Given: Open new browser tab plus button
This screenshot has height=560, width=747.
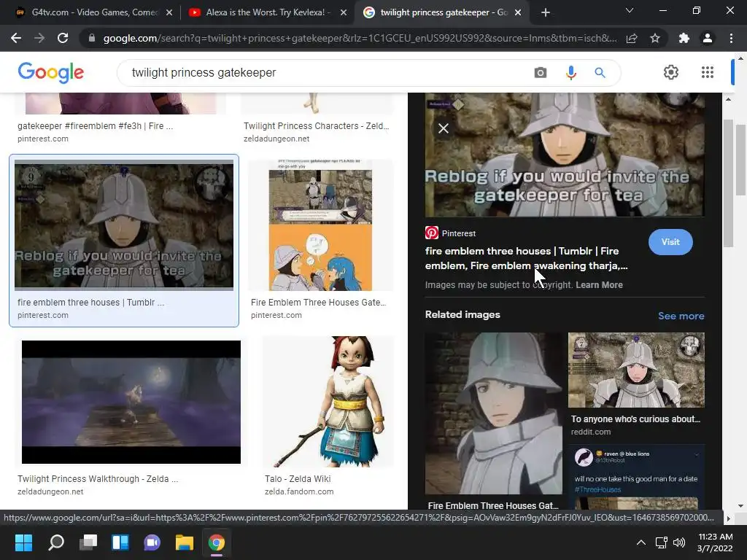Looking at the screenshot, I should pyautogui.click(x=546, y=12).
